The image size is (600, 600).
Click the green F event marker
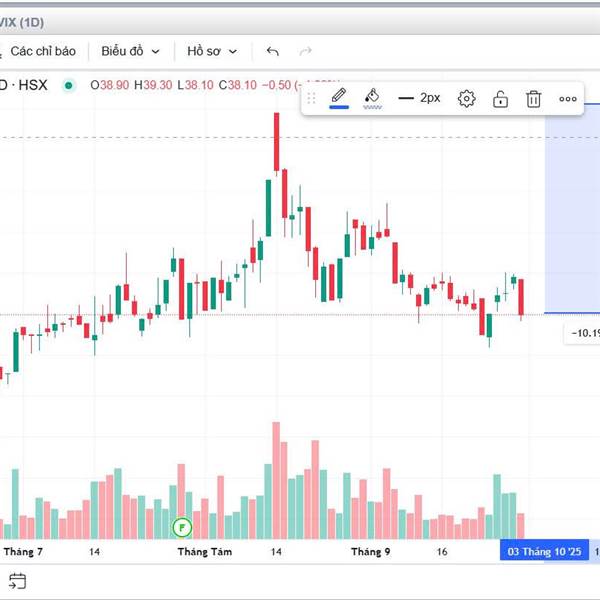[x=182, y=528]
